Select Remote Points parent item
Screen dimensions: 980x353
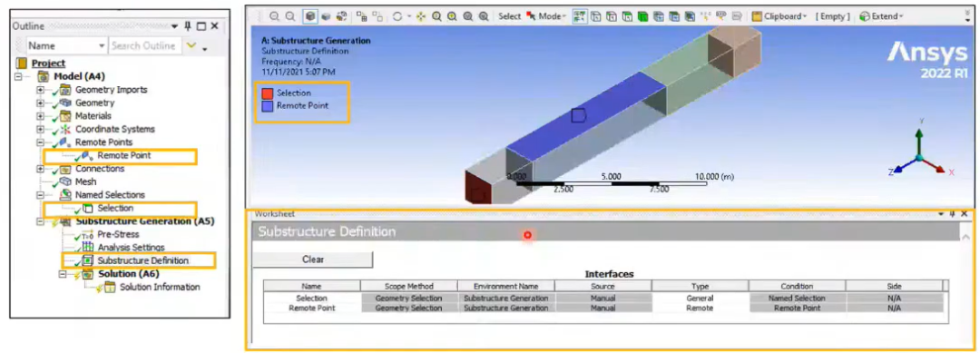tap(103, 142)
